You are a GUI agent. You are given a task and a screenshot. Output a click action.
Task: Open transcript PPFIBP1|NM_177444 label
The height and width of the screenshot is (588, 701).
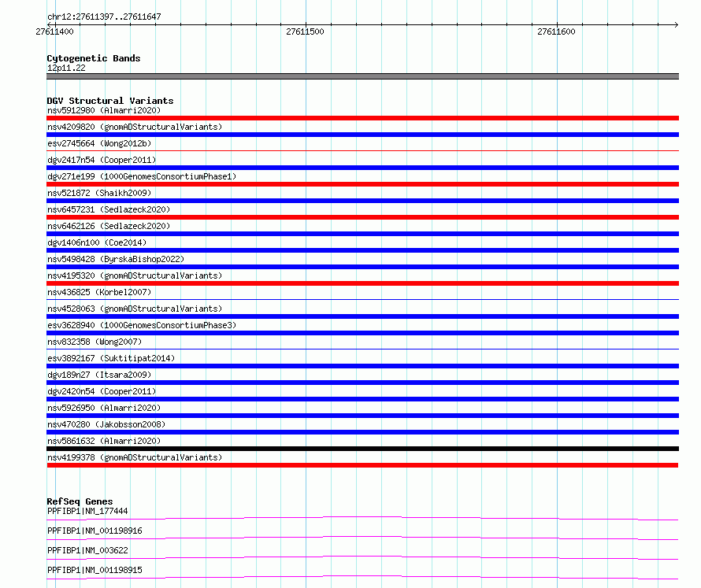coord(87,511)
